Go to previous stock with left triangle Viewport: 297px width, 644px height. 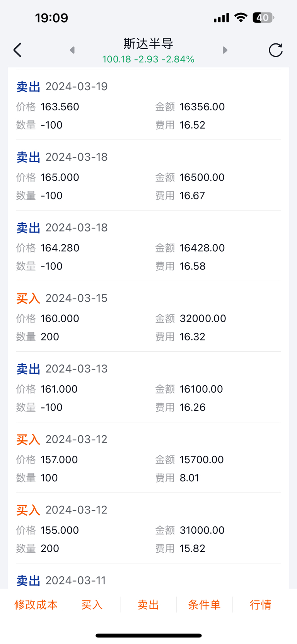click(x=72, y=50)
